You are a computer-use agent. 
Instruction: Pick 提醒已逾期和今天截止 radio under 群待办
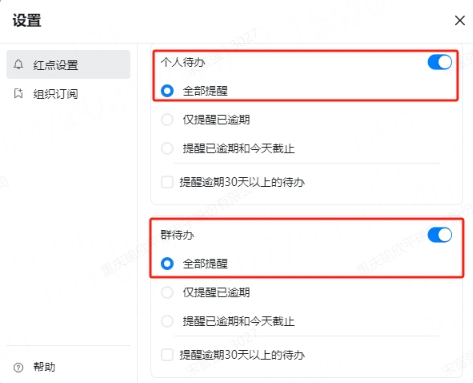[167, 321]
